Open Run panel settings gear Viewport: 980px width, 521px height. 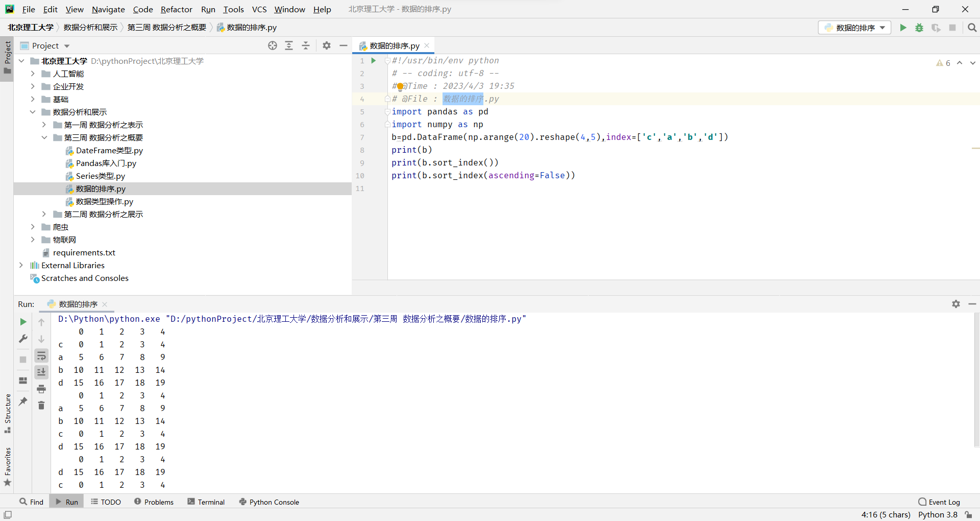pyautogui.click(x=956, y=304)
